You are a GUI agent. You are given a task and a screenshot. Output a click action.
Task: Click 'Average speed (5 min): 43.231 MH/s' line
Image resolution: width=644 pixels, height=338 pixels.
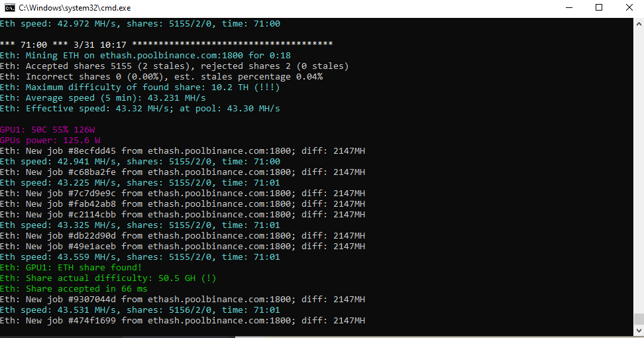click(x=103, y=98)
